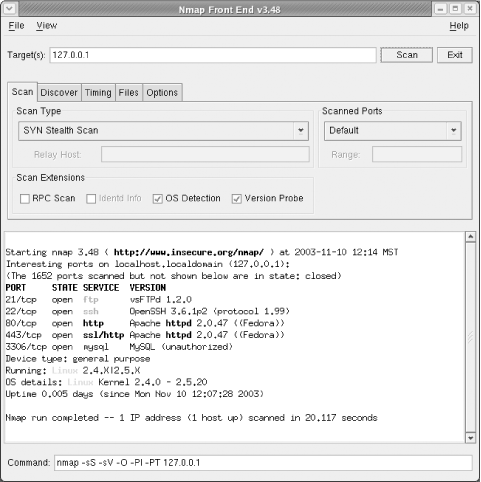Click the Interesting ports on localhost line

coord(148,264)
